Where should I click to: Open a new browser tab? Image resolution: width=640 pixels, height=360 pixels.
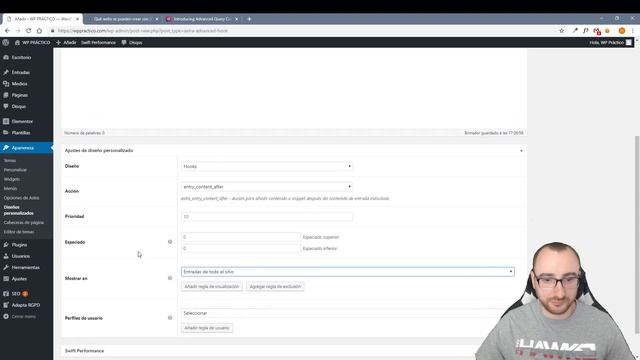[x=249, y=19]
